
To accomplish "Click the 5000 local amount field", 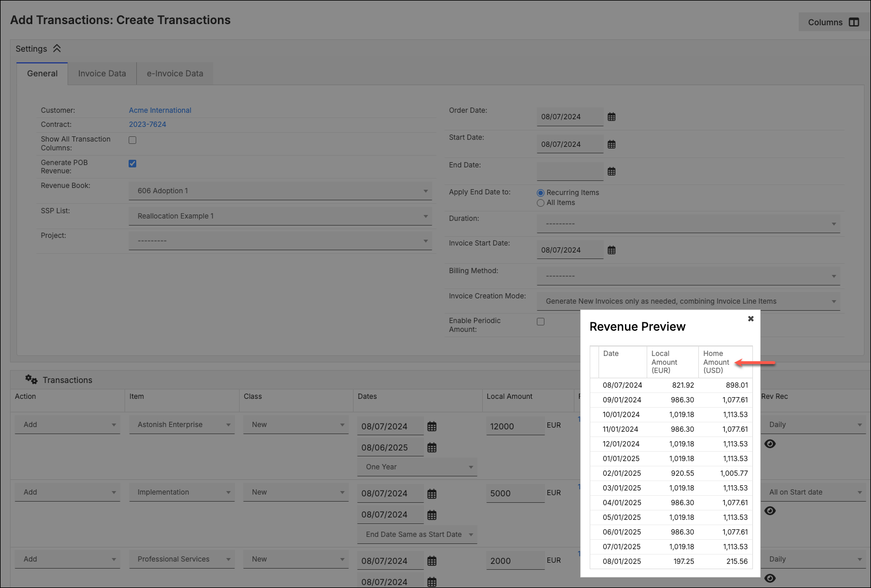I will tap(516, 493).
